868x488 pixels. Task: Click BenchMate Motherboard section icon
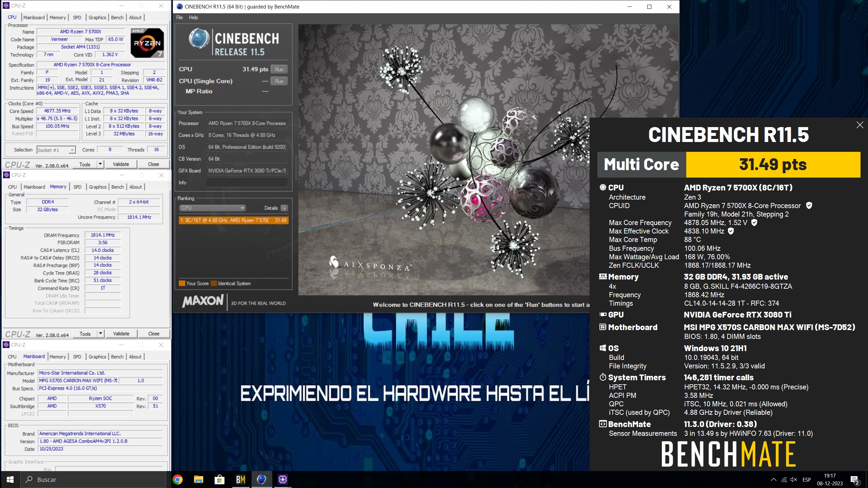point(603,327)
